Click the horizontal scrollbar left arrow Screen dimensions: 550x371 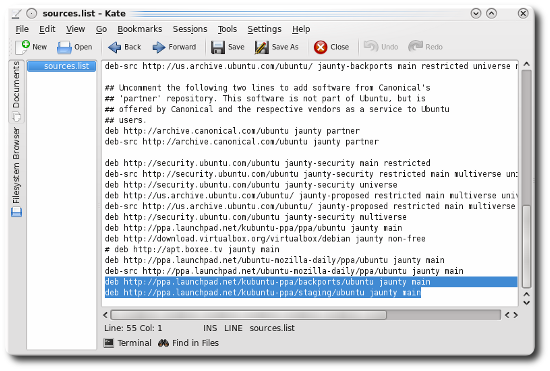tap(106, 315)
